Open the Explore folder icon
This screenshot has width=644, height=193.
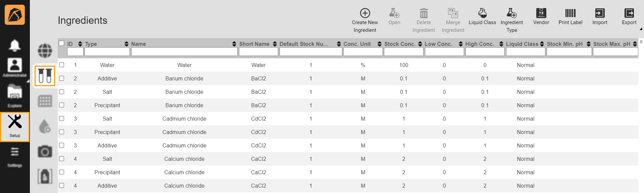pos(15,91)
